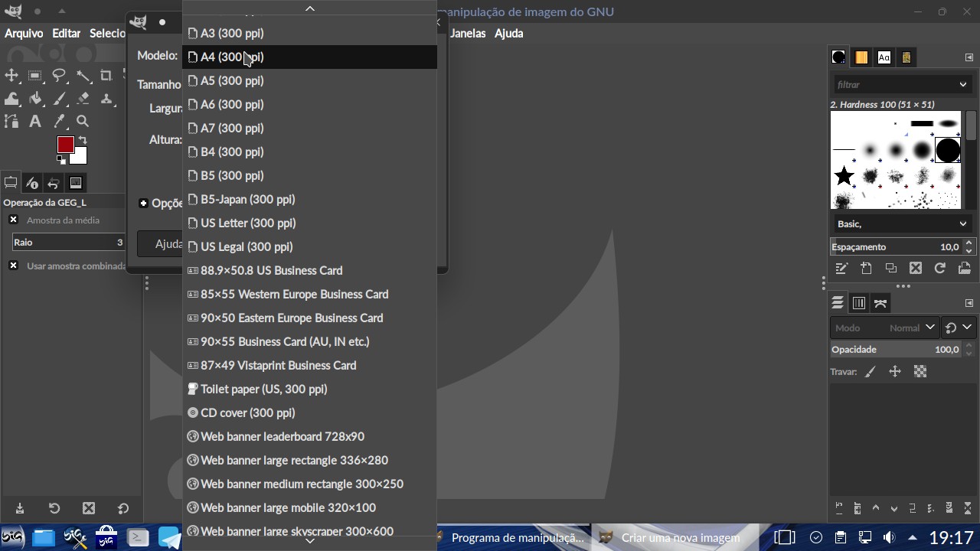Screen dimensions: 980x551
Task: Reset colors to default black and white
Action: [x=61, y=160]
